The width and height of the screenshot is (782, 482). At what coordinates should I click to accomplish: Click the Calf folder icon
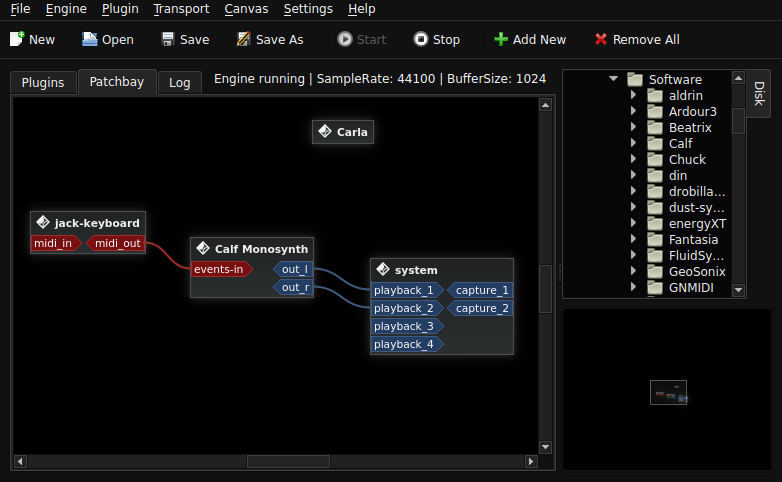click(x=655, y=143)
